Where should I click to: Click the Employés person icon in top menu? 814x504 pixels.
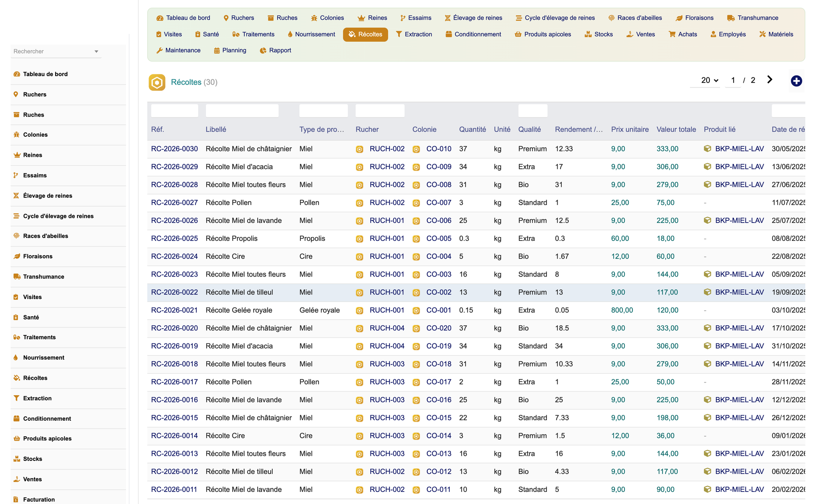pyautogui.click(x=713, y=34)
